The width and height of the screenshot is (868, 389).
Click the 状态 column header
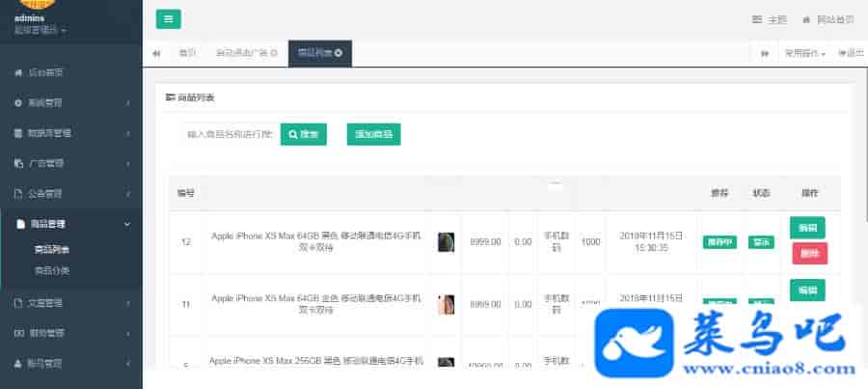click(x=761, y=193)
